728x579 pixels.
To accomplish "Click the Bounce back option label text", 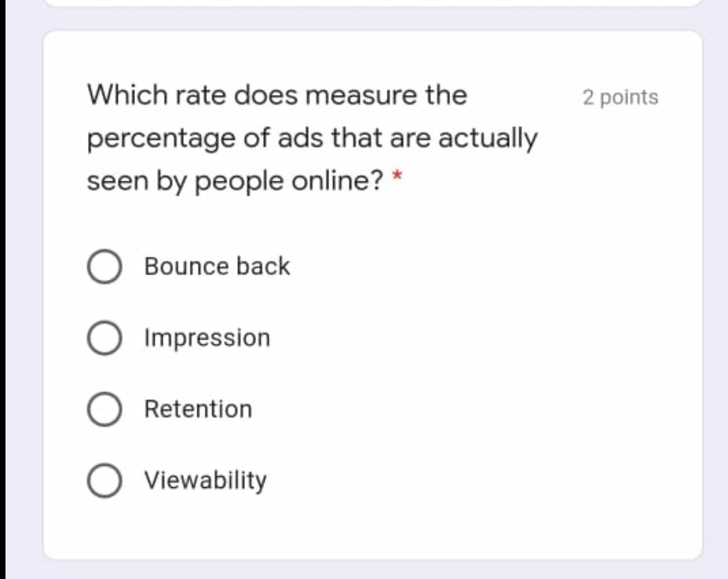I will (x=216, y=266).
